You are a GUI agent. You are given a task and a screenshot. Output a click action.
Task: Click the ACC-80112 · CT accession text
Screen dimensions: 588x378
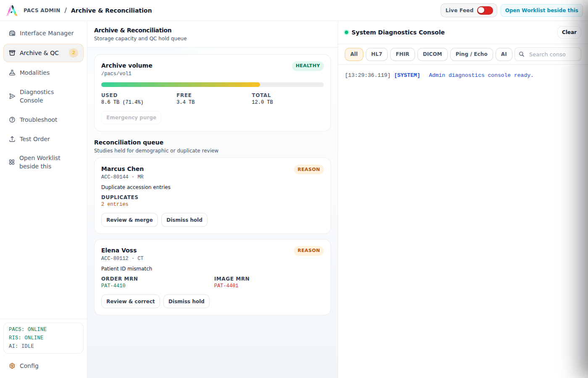(x=122, y=258)
